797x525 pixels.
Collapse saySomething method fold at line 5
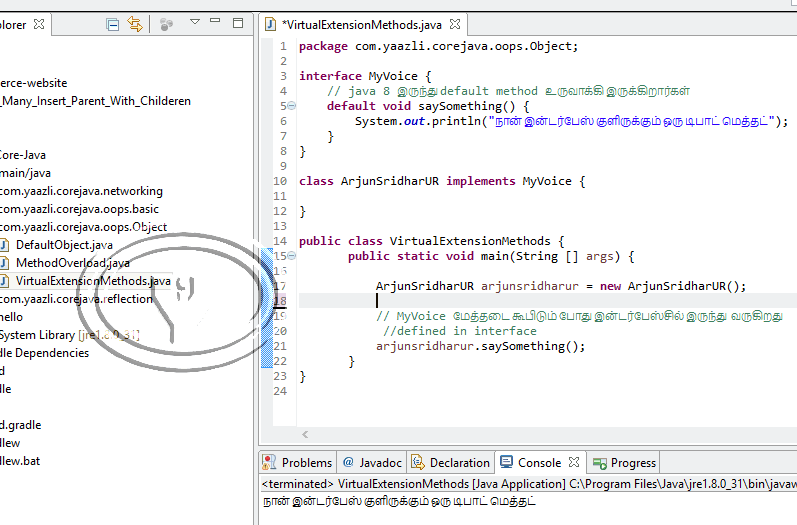pos(292,106)
